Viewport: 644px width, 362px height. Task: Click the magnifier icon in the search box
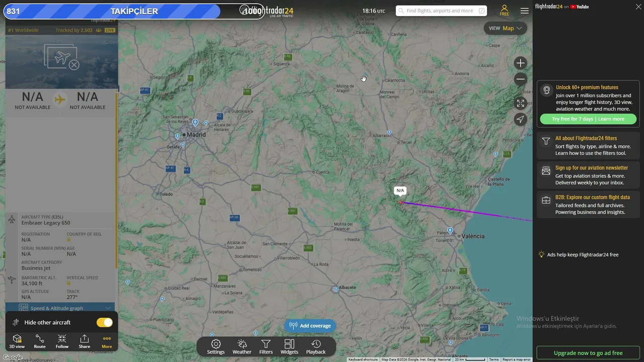(401, 11)
